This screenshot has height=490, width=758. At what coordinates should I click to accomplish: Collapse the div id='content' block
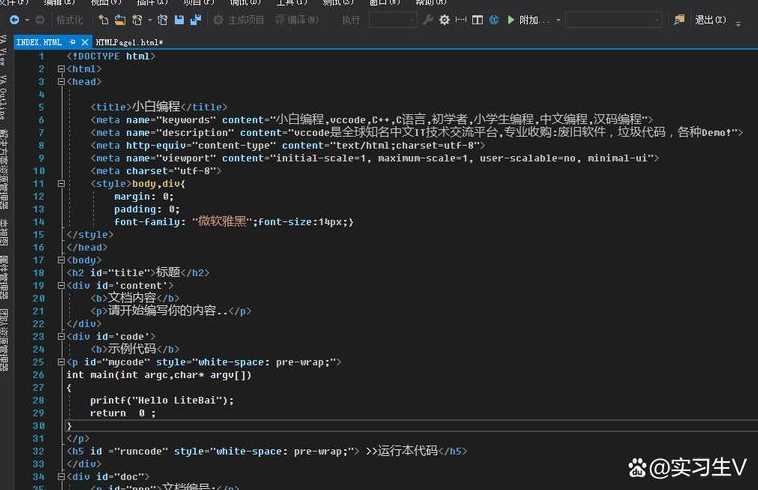click(61, 286)
